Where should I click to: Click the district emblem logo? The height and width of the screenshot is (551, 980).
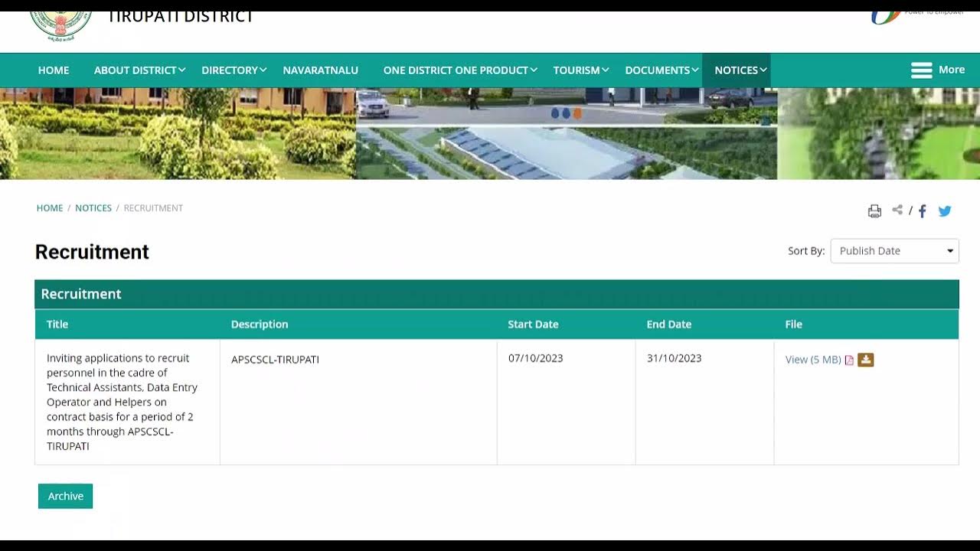click(61, 26)
